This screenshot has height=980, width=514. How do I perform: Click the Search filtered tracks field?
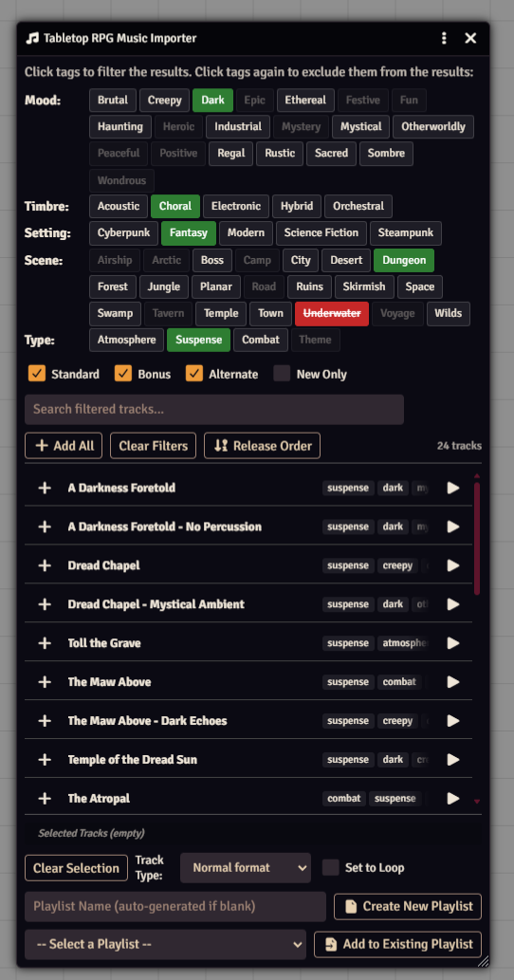coord(214,410)
